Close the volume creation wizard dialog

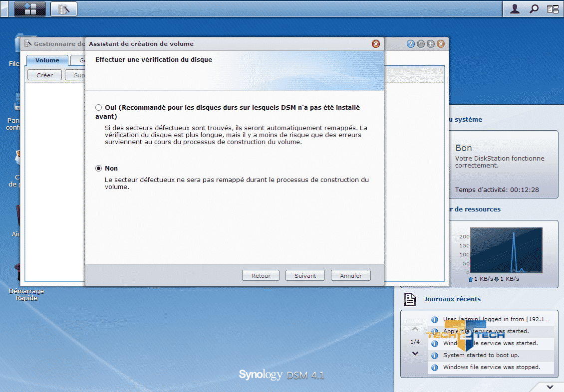(375, 44)
